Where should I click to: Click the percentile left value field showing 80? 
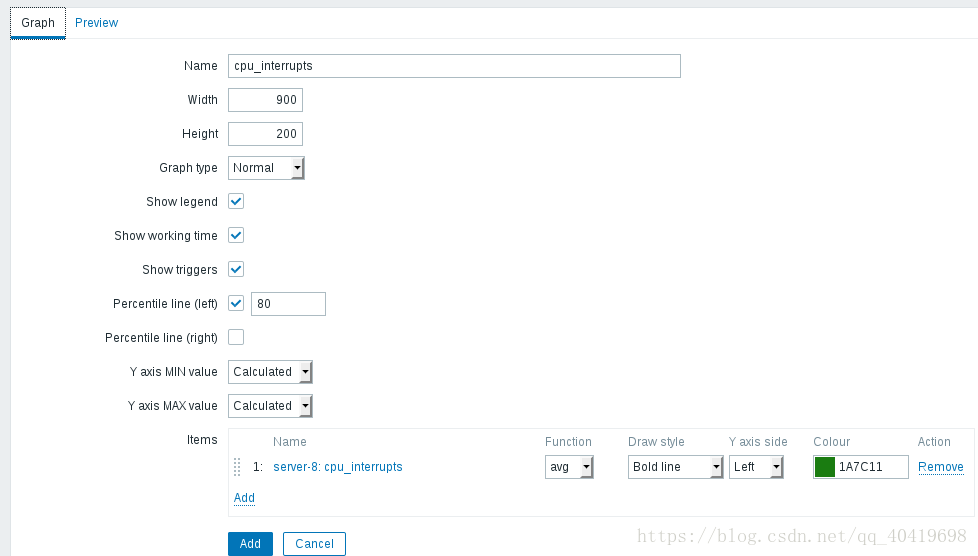tap(288, 304)
